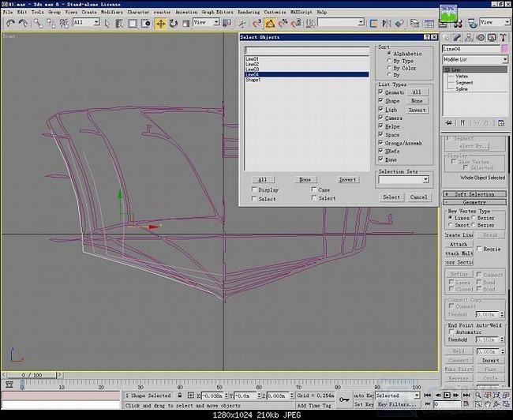513x420 pixels.
Task: Click the Configure Modifier Sets icon
Action: coord(501,122)
